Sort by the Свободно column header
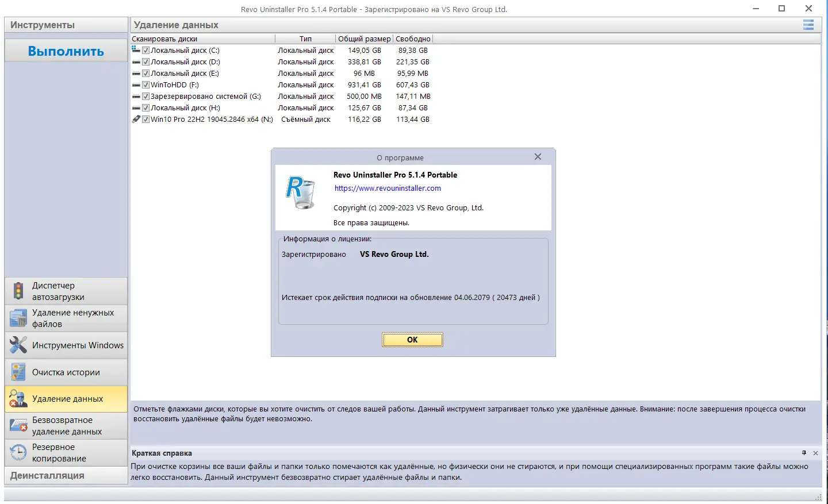828x504 pixels. click(413, 39)
